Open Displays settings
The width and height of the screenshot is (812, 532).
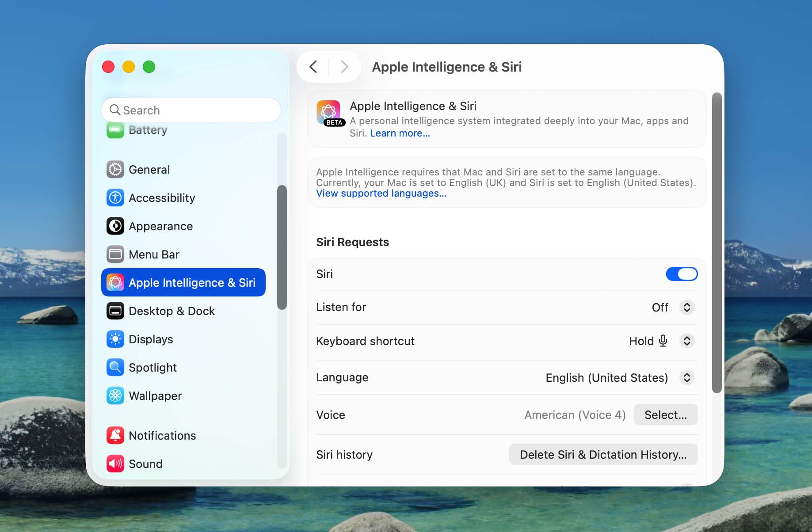click(183, 339)
